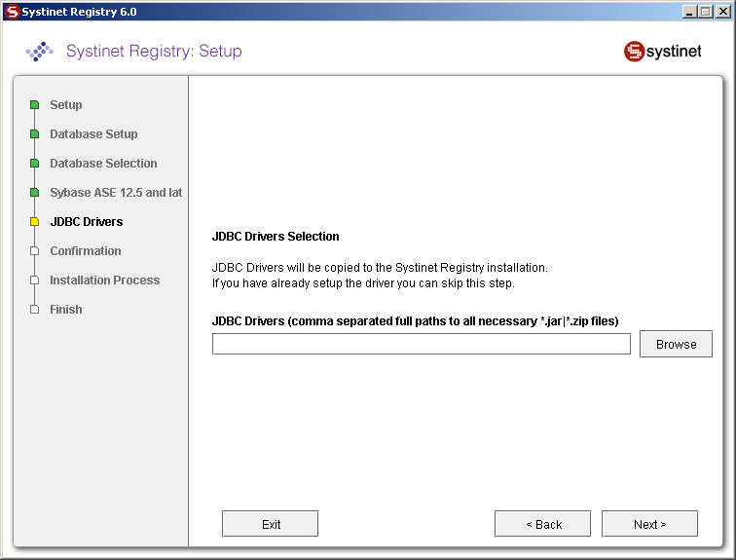Image resolution: width=736 pixels, height=560 pixels.
Task: Click the Browse button for JDBC drivers
Action: [x=676, y=344]
